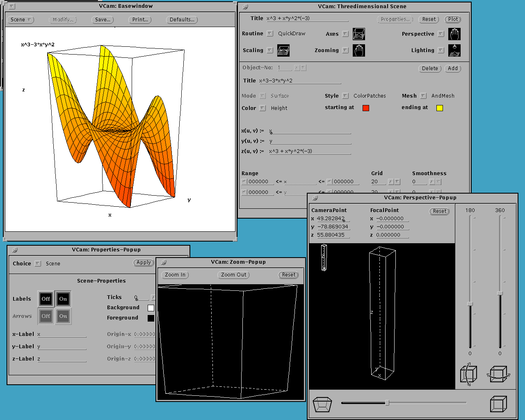Click the Axes box icon
525x420 pixels.
tap(358, 34)
